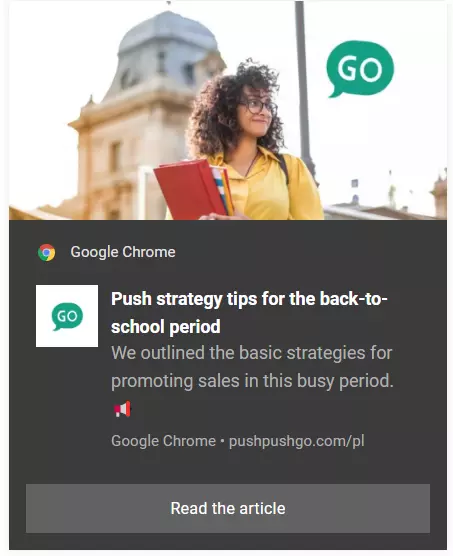Click the green GO speech bubble logo in the banner photo

[x=360, y=69]
